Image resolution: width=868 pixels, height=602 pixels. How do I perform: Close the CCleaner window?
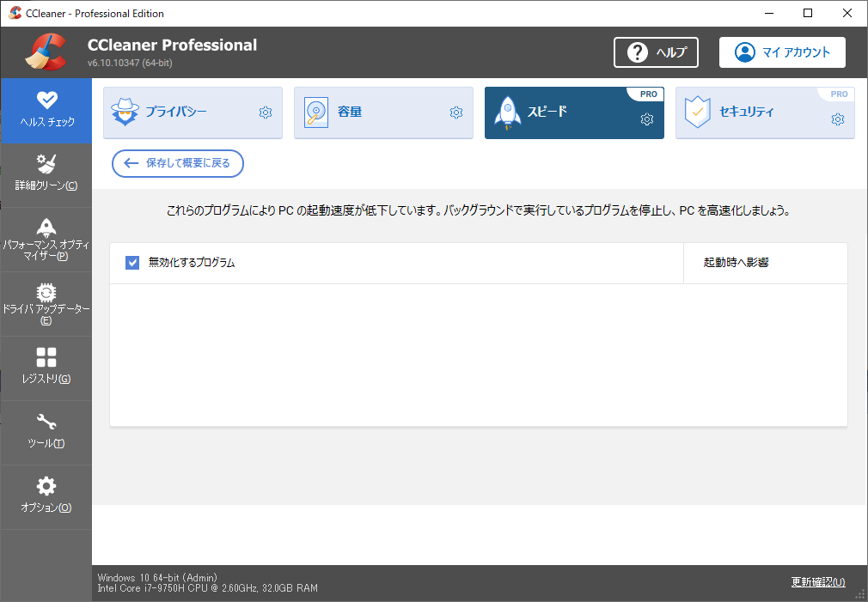[x=847, y=13]
